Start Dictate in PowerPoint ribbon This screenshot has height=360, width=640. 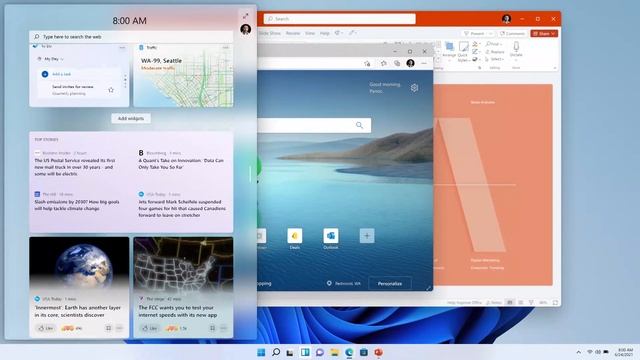pyautogui.click(x=516, y=49)
